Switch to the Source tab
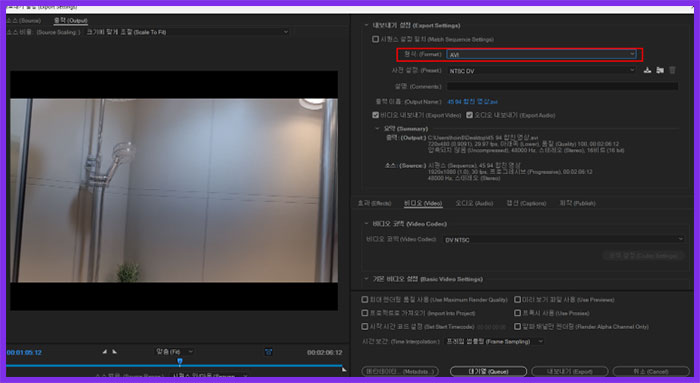Screen dimensions: 700x383 (23, 21)
